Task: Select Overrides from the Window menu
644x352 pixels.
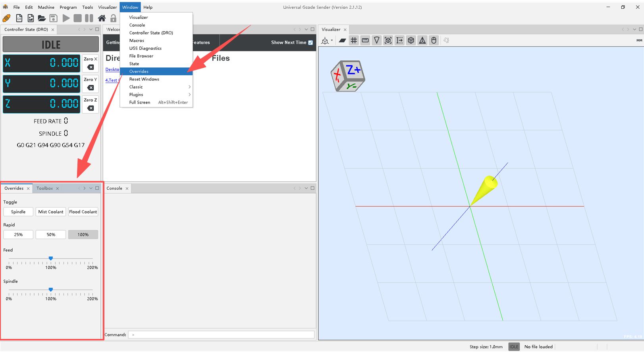Action: tap(156, 71)
